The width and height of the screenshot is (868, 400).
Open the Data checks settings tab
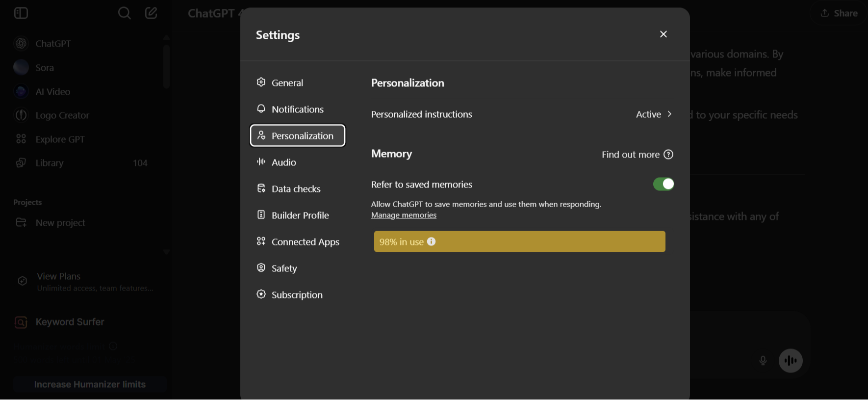tap(298, 188)
